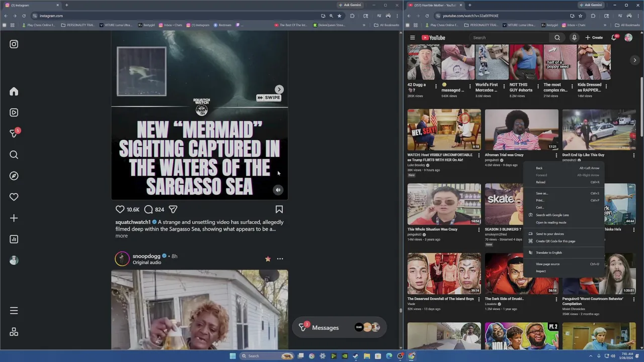Open Instagram search from sidebar
The height and width of the screenshot is (362, 644).
(x=14, y=155)
